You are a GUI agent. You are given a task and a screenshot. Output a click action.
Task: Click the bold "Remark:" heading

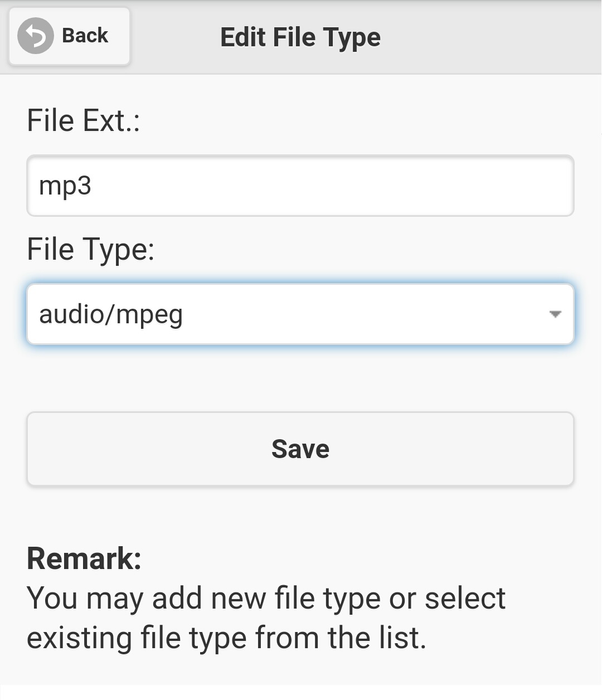(84, 558)
